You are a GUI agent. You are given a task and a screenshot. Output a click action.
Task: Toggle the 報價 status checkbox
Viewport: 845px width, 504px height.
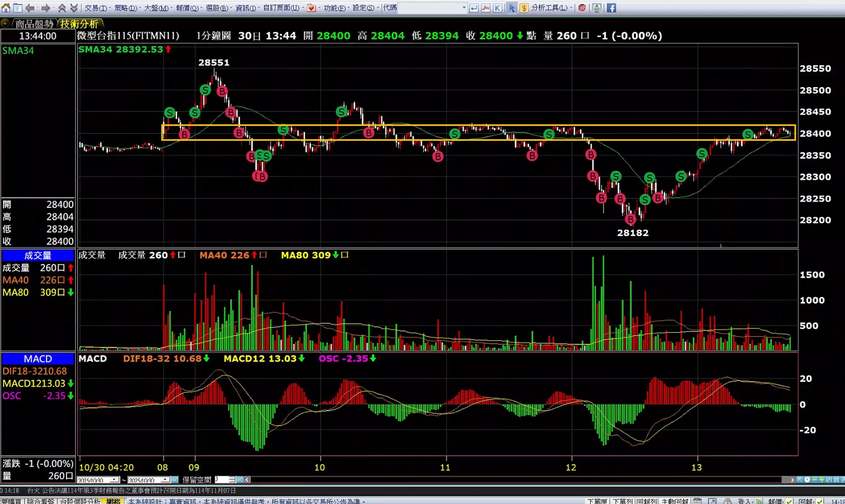(790, 501)
